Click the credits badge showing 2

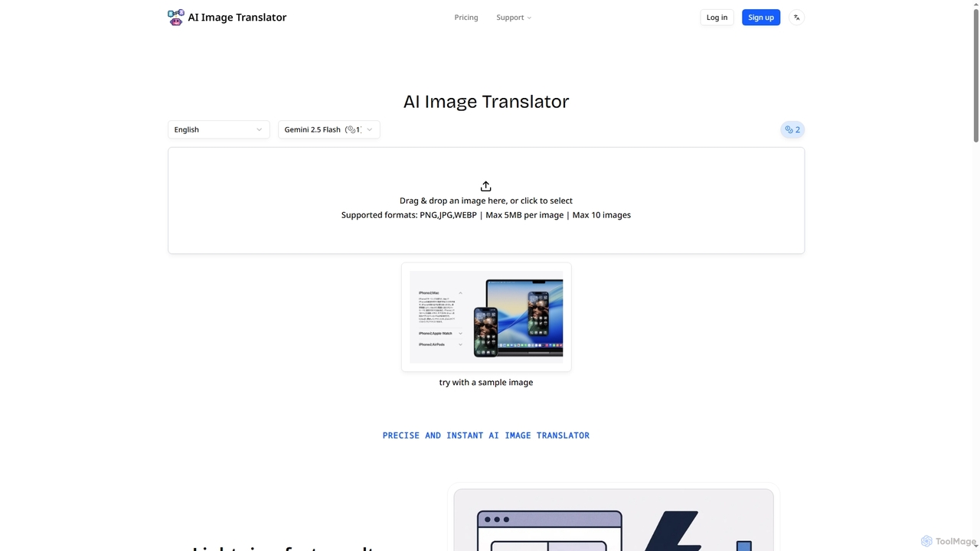coord(792,129)
